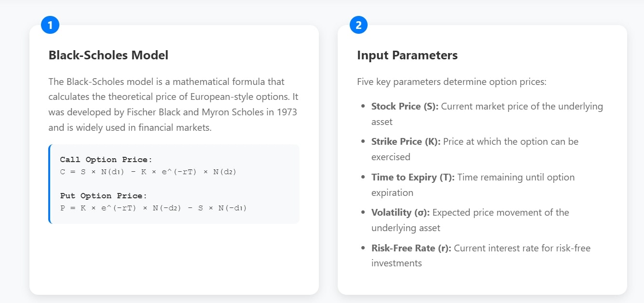Click the bullet before Volatility
This screenshot has width=644, height=303.
(363, 212)
